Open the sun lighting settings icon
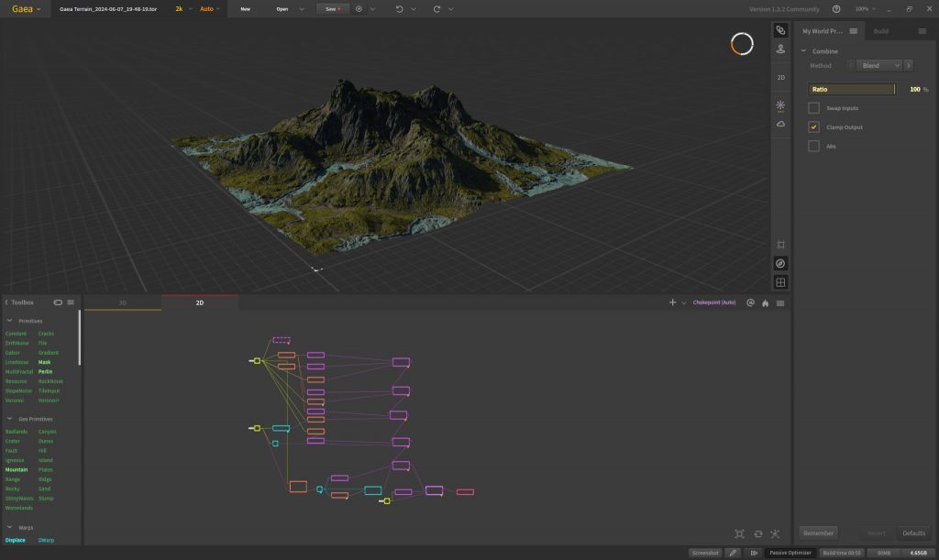939x560 pixels. pyautogui.click(x=780, y=105)
